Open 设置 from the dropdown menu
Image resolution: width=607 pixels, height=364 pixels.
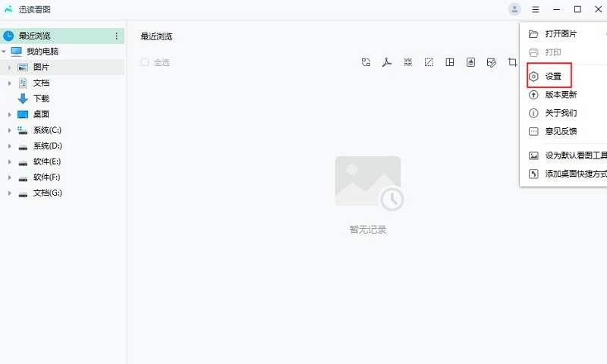click(x=563, y=76)
